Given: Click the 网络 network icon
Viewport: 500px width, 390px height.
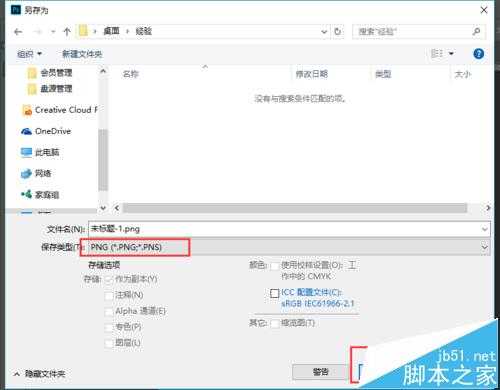Looking at the screenshot, I should pyautogui.click(x=26, y=174).
